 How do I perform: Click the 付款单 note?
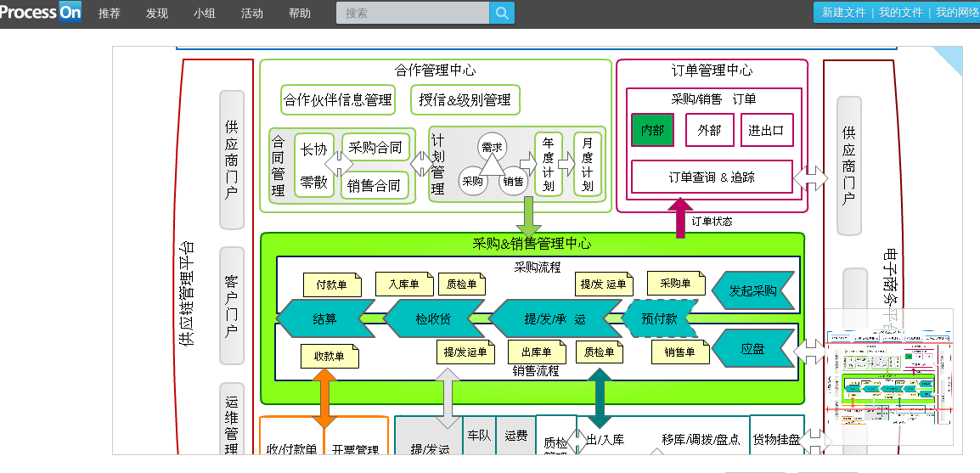[332, 285]
